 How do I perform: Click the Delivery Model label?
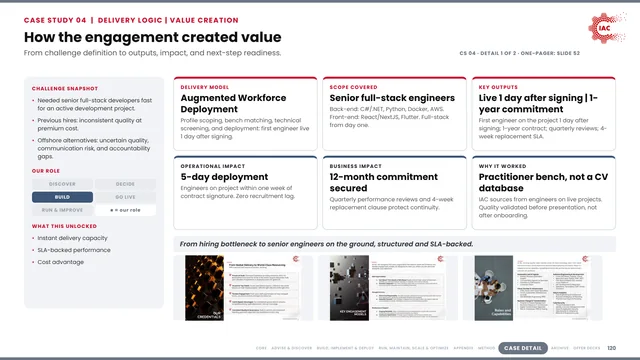pyautogui.click(x=204, y=87)
